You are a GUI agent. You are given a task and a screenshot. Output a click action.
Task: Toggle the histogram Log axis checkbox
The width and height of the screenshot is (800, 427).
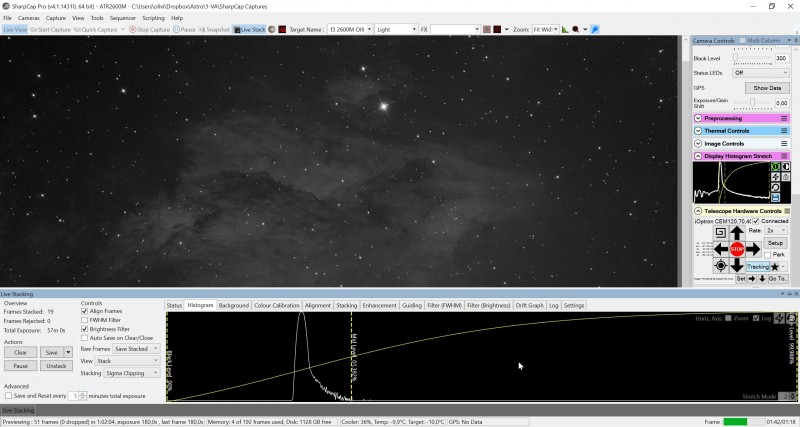(756, 318)
